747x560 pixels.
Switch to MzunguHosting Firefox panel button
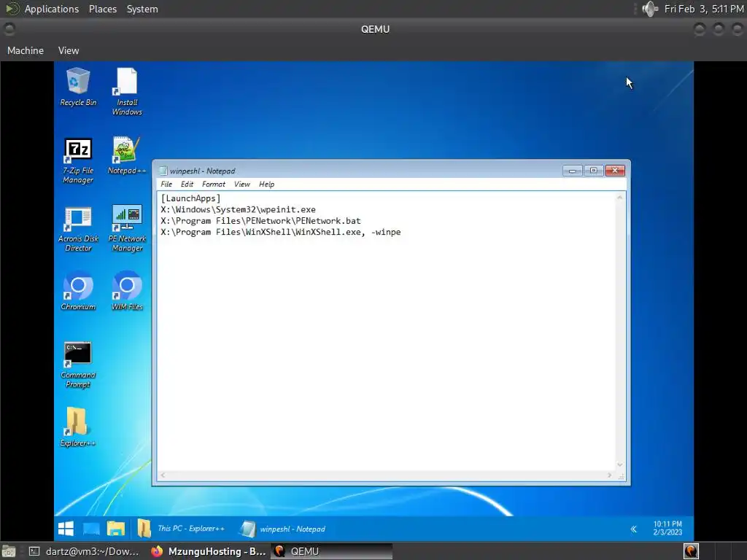coord(208,551)
